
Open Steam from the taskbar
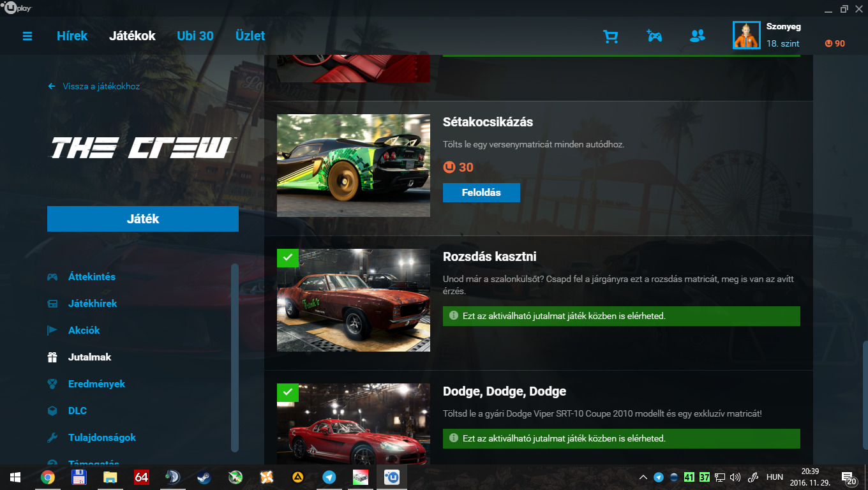point(204,477)
